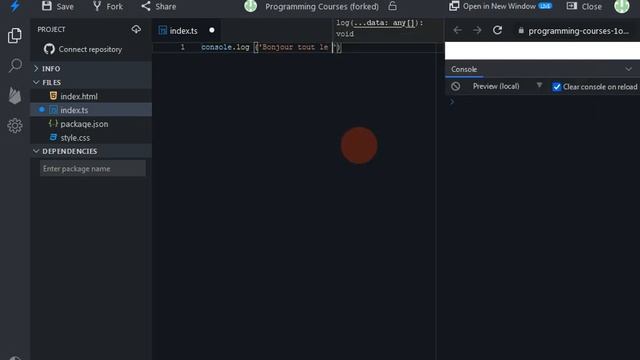Open the user avatar at top right
The image size is (640, 360).
click(x=622, y=6)
